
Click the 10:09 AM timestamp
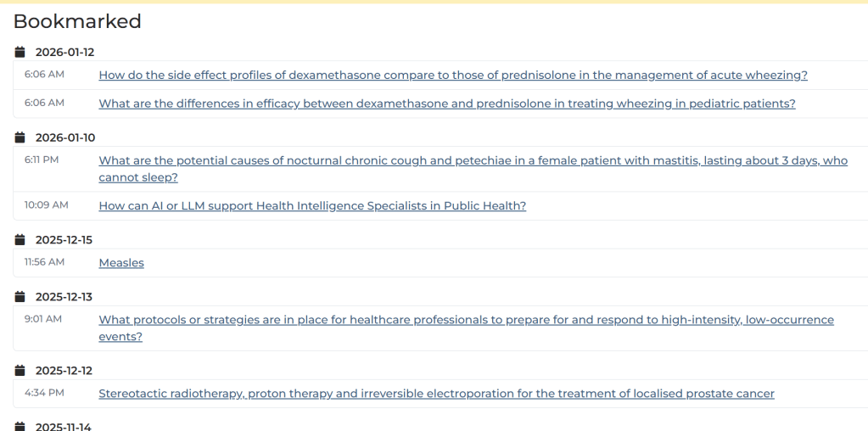click(46, 205)
